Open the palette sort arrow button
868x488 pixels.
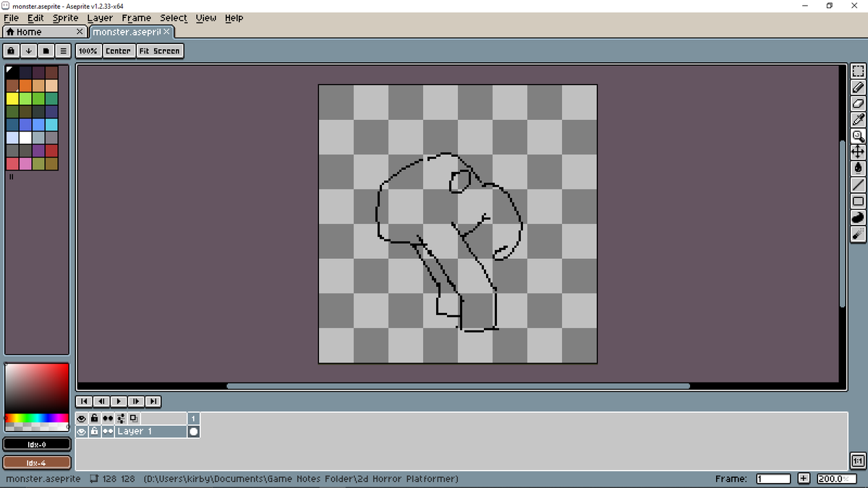pyautogui.click(x=28, y=51)
